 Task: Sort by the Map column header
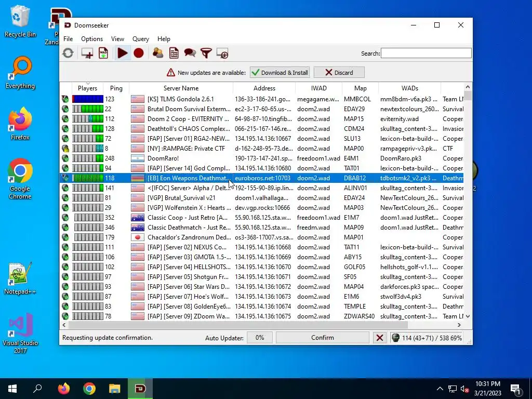click(361, 88)
